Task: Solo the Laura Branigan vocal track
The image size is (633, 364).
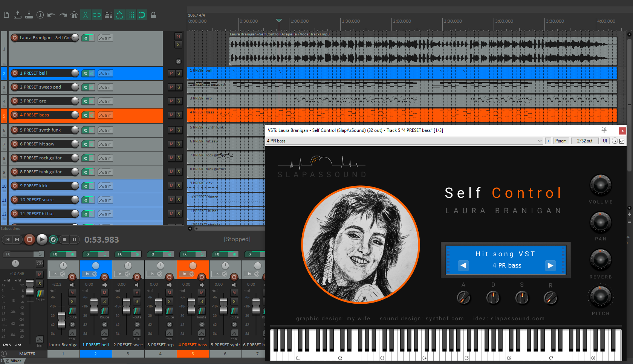Action: click(x=178, y=44)
